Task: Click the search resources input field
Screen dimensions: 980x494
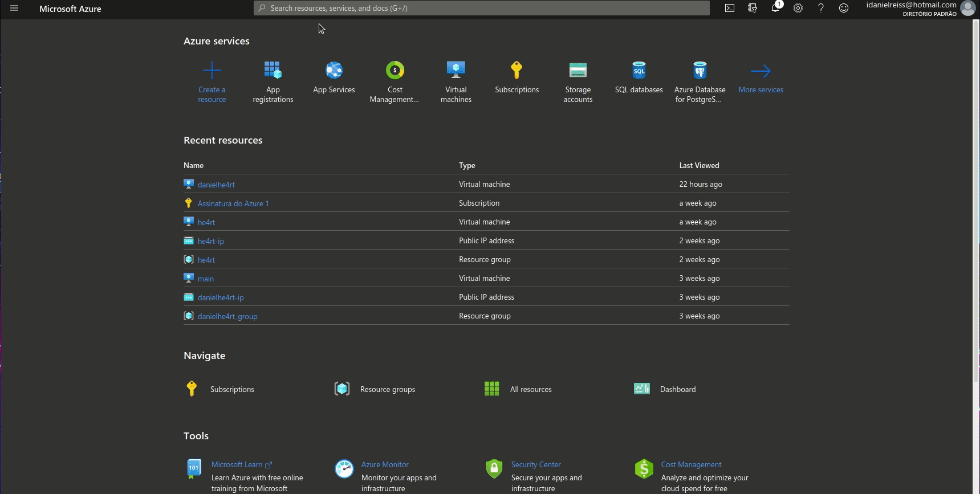Action: coord(482,8)
